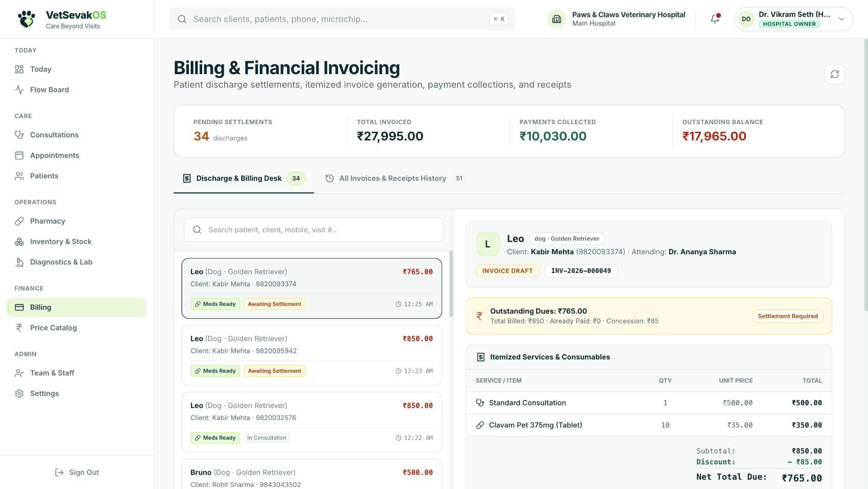Select the Discharge & Billing Desk tab

tap(244, 178)
